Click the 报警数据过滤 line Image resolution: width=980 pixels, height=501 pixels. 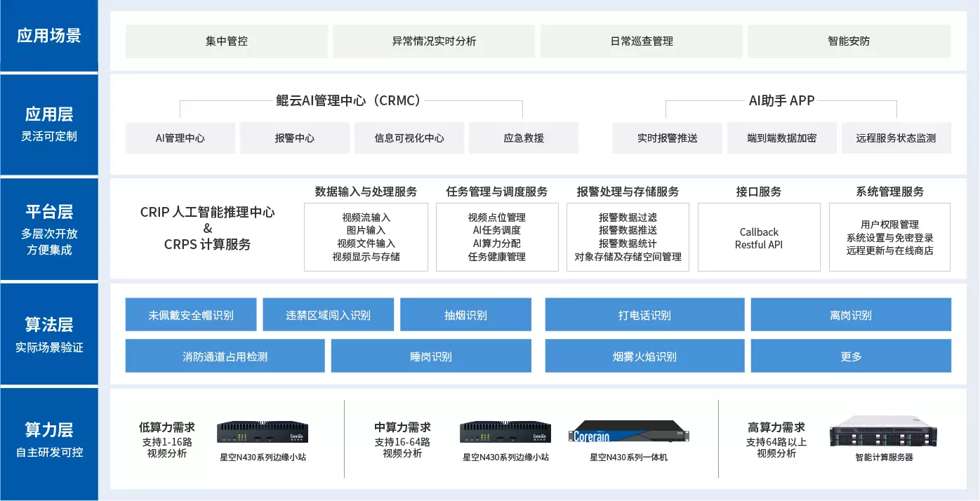(628, 218)
